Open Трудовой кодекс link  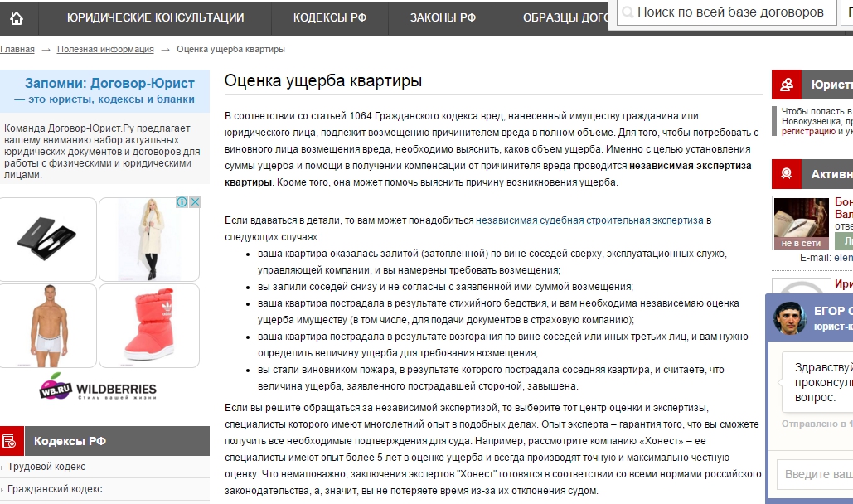(46, 467)
